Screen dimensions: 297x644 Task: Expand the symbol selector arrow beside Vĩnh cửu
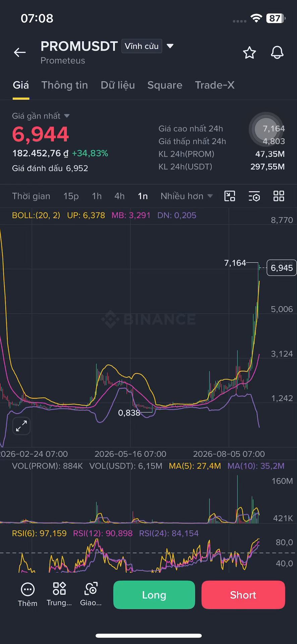(x=170, y=46)
